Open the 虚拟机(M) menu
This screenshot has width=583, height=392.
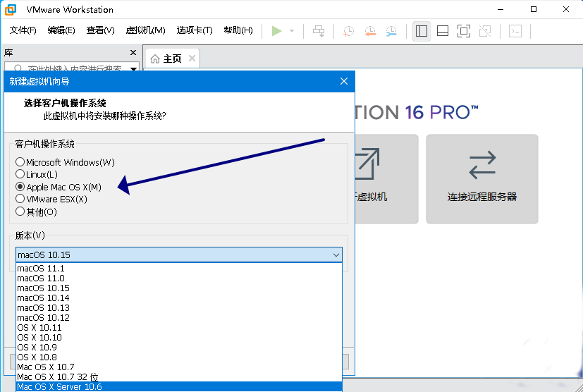pos(145,30)
